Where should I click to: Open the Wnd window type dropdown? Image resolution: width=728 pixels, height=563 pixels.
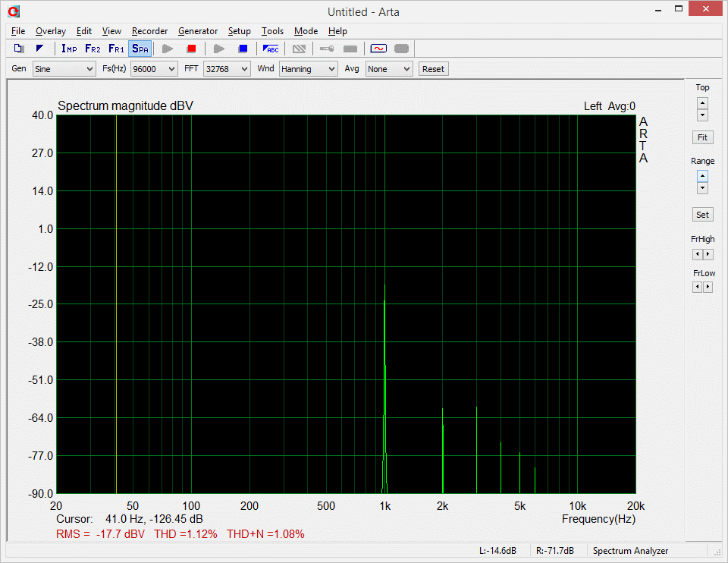[x=309, y=69]
